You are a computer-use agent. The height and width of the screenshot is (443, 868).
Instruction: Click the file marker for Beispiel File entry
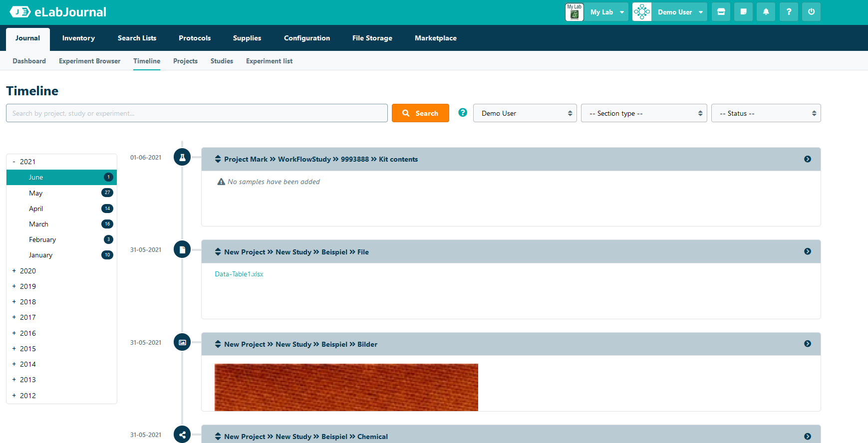[182, 249]
